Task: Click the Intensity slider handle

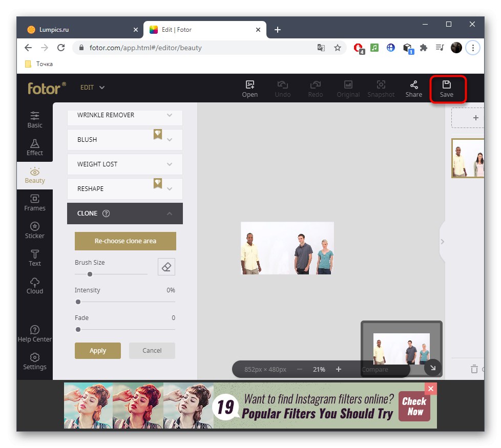Action: click(x=78, y=302)
